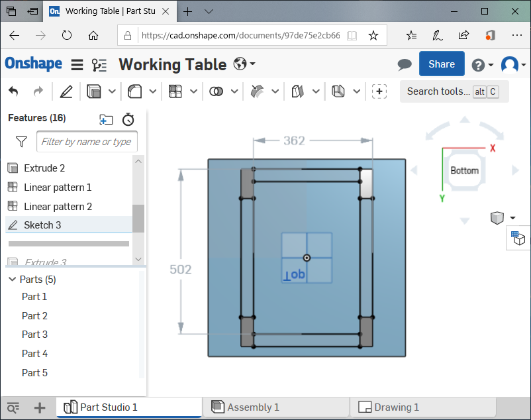This screenshot has height=420, width=531.
Task: Expand Fillet tool dropdown
Action: click(x=153, y=91)
